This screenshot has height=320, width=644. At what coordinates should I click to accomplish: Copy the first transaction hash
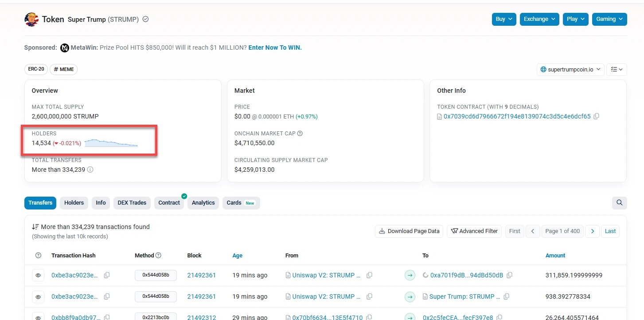tap(107, 275)
